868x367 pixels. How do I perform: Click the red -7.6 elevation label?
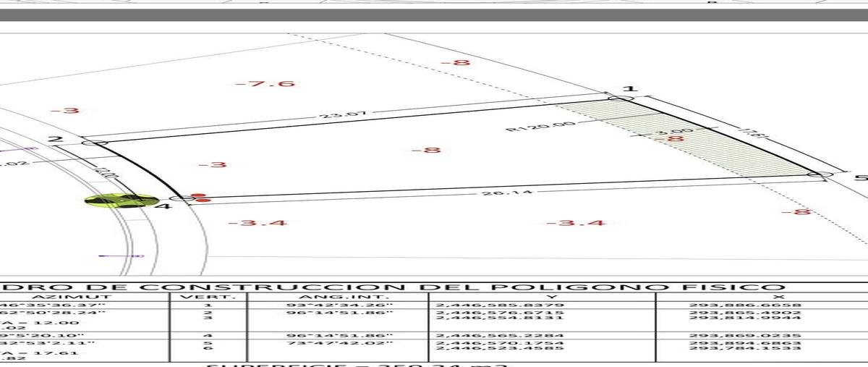click(265, 84)
